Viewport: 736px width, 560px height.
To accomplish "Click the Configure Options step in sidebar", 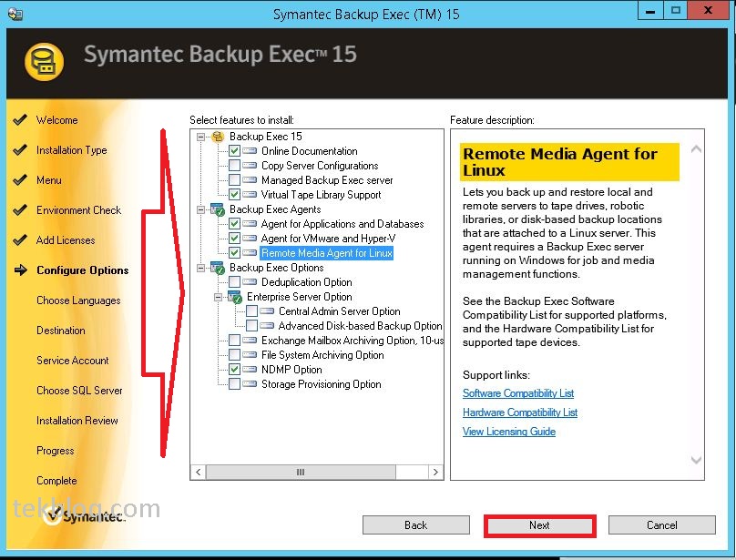I will pos(83,270).
